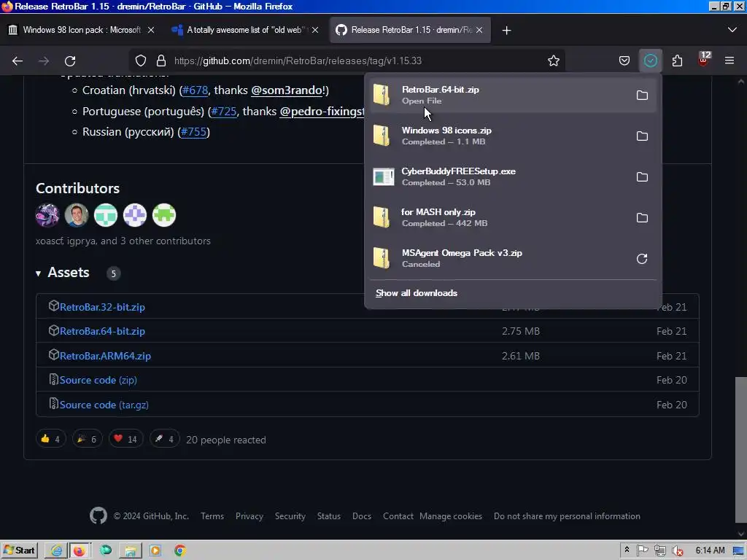Image resolution: width=747 pixels, height=560 pixels.
Task: Open the contributor photo avatar of a man
Action: (x=77, y=215)
